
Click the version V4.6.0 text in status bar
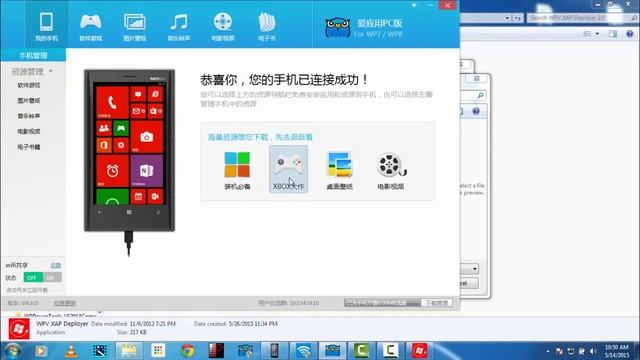click(x=23, y=303)
